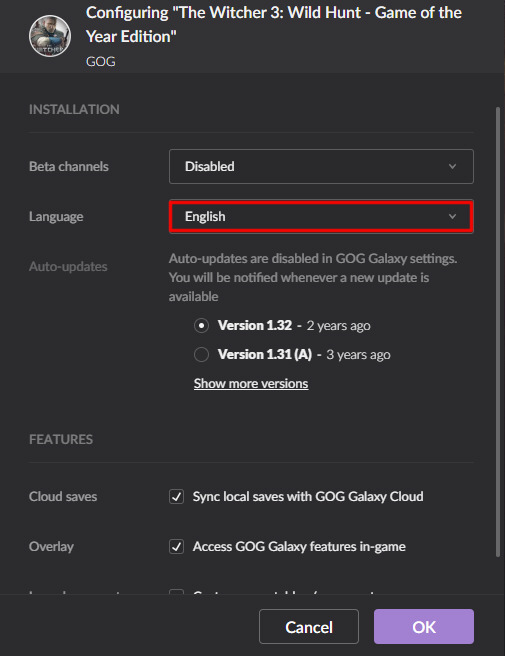
Task: Open the Show more versions link
Action: pyautogui.click(x=251, y=384)
